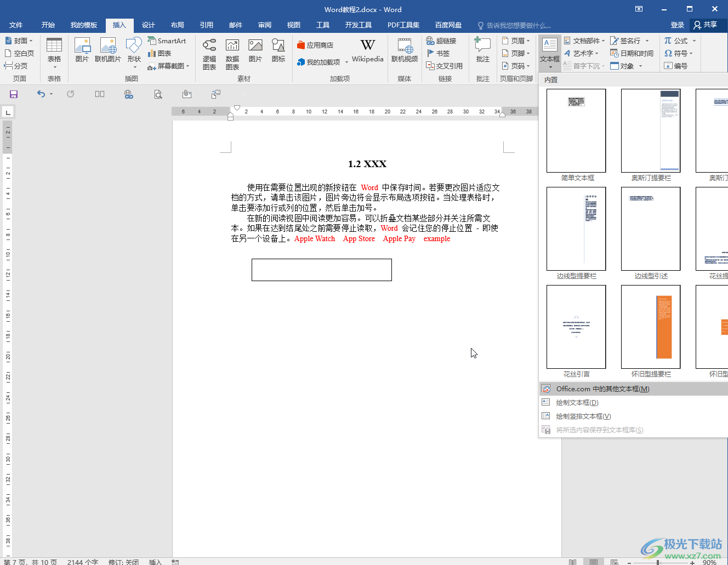The image size is (728, 565).
Task: Add a 批注 comment
Action: coord(483,50)
